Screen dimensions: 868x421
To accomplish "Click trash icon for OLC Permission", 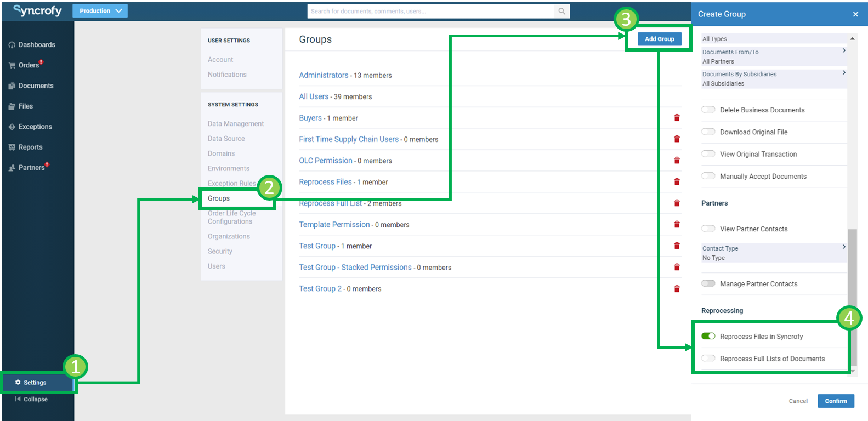I will (677, 161).
